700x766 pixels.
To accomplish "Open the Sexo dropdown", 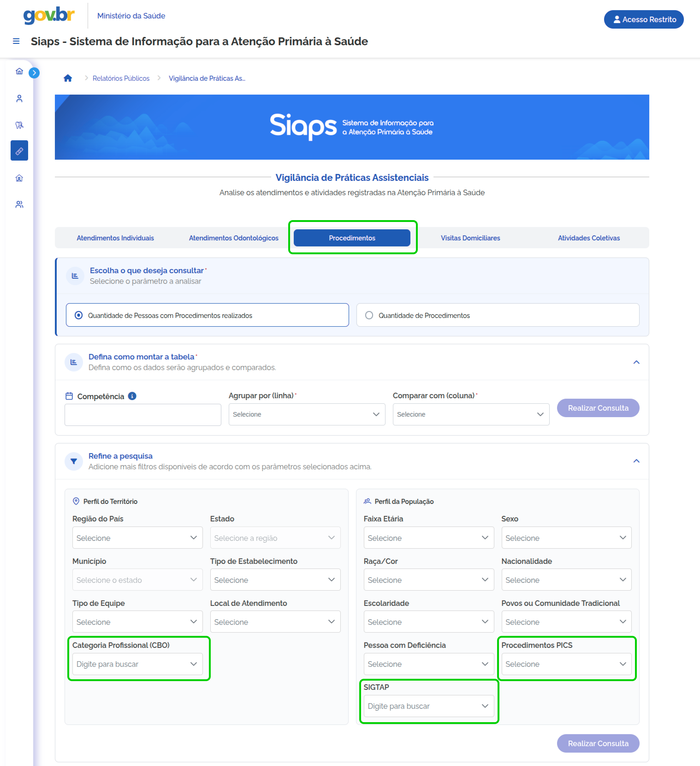I will coord(566,538).
